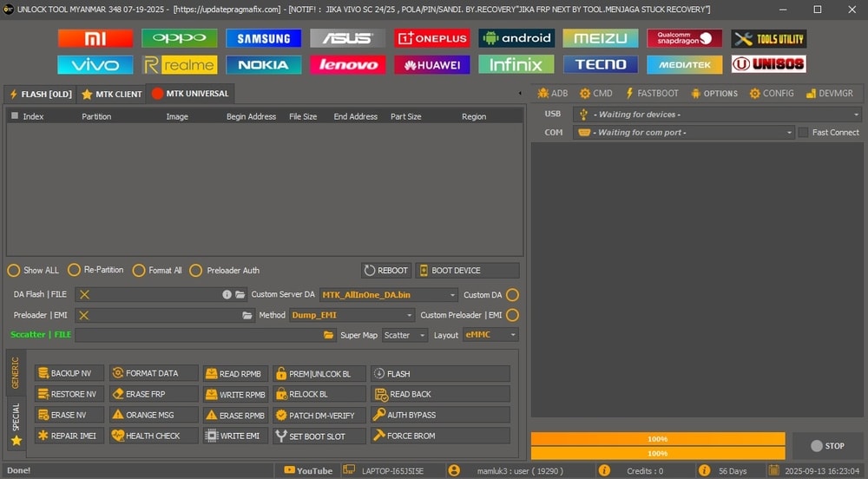Viewport: 868px width, 479px height.
Task: Open the OPTIONS tab
Action: (714, 94)
